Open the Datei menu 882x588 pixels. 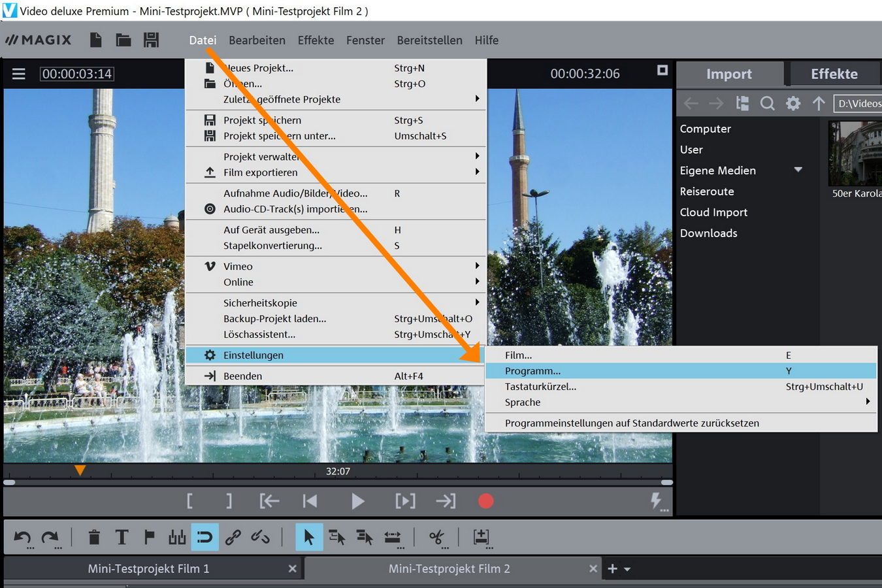[x=203, y=40]
